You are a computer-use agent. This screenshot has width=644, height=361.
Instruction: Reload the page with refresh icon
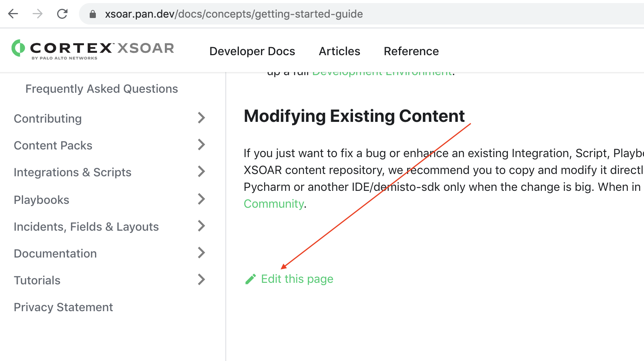tap(62, 14)
